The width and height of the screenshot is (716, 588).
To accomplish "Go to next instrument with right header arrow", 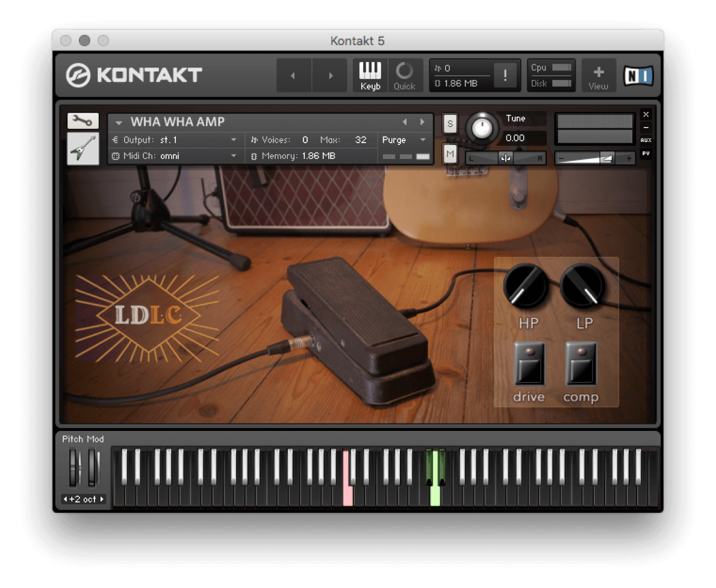I will [x=331, y=75].
